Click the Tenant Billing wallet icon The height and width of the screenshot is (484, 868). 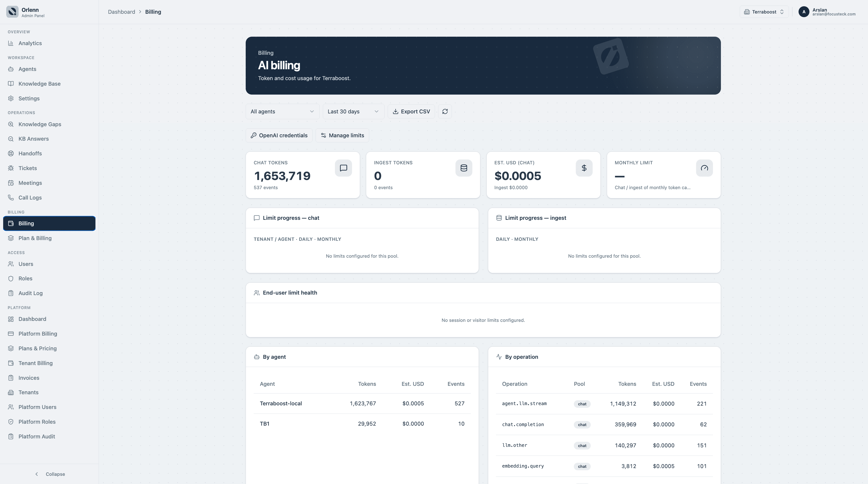click(11, 363)
